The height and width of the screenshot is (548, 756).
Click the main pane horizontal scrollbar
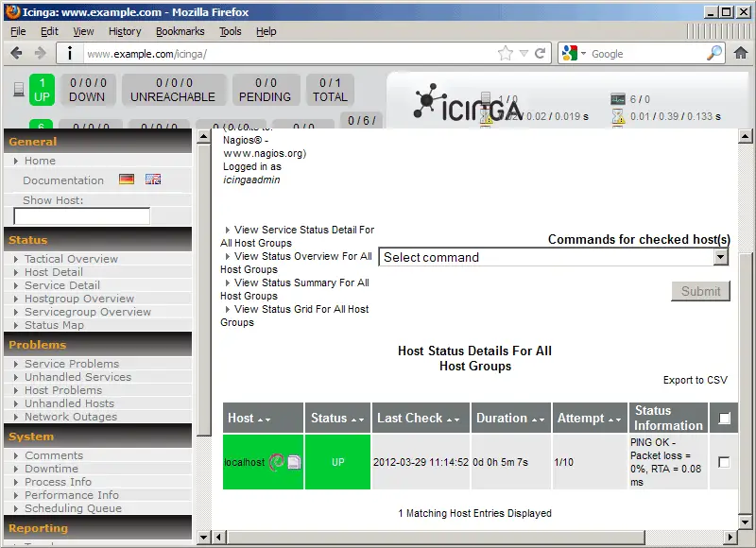(437, 537)
